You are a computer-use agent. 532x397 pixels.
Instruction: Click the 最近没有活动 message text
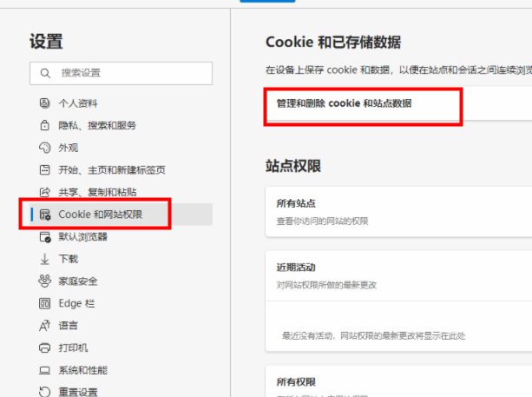pyautogui.click(x=373, y=336)
